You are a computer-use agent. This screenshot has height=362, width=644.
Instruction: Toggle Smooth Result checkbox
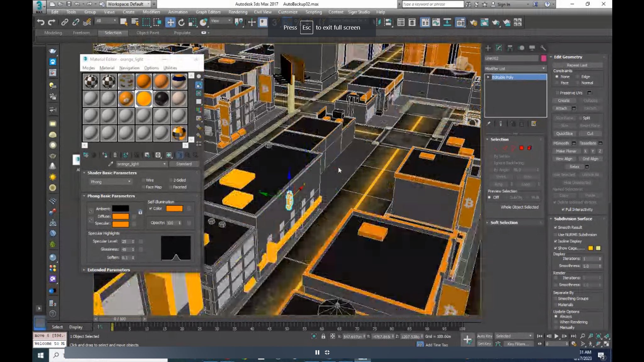click(555, 227)
